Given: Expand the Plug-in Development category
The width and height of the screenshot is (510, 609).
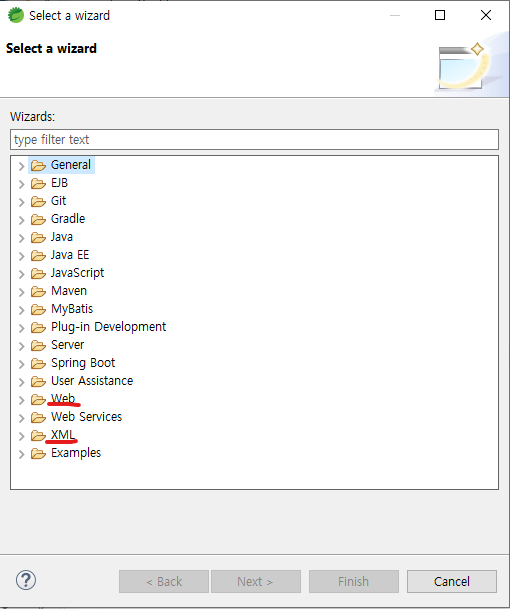Looking at the screenshot, I should (21, 328).
